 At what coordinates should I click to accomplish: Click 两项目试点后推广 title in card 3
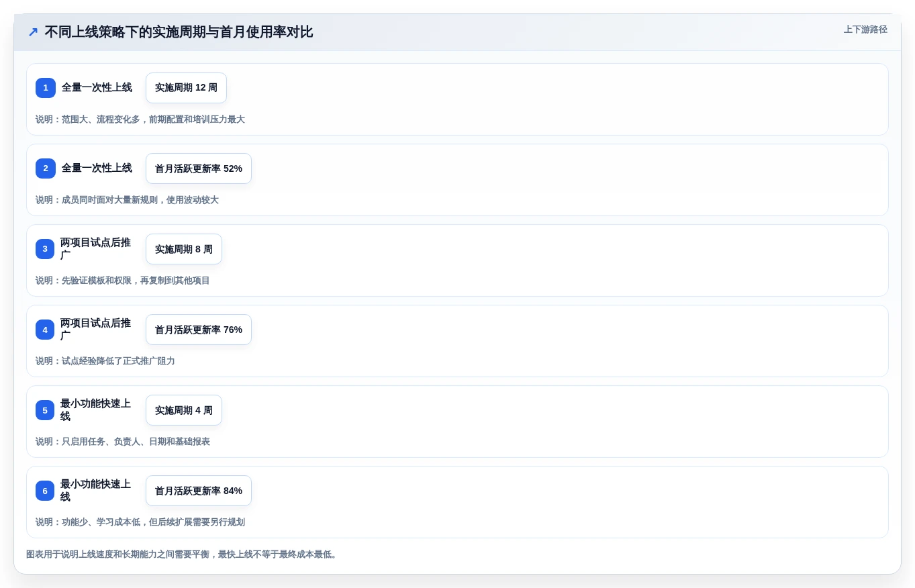96,249
